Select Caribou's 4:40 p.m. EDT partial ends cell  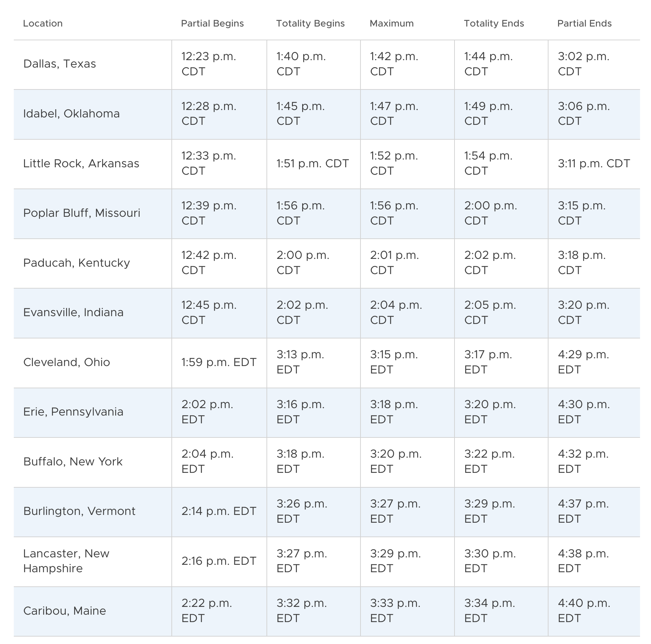pyautogui.click(x=594, y=611)
